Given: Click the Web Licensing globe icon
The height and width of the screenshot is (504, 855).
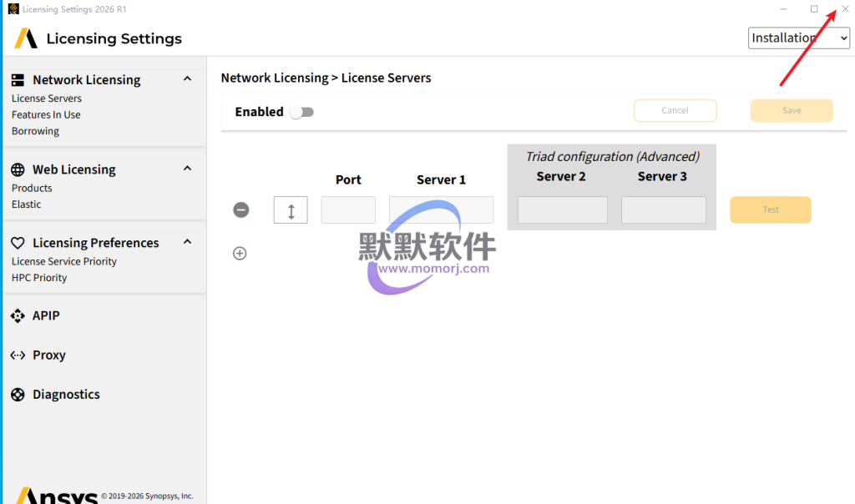Looking at the screenshot, I should 18,169.
